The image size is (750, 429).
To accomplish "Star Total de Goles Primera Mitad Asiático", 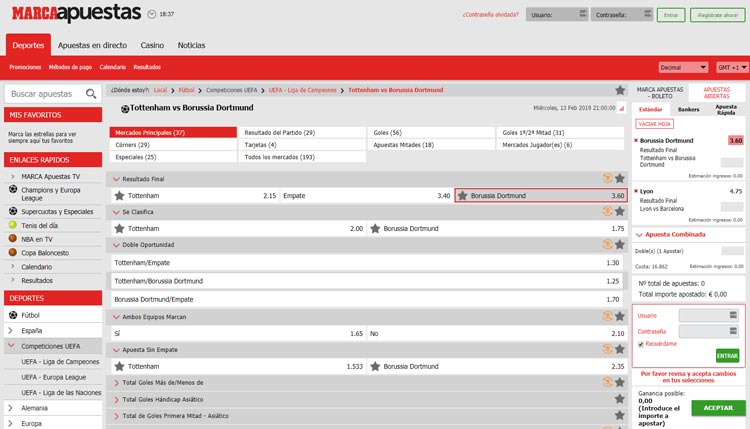I will [620, 415].
